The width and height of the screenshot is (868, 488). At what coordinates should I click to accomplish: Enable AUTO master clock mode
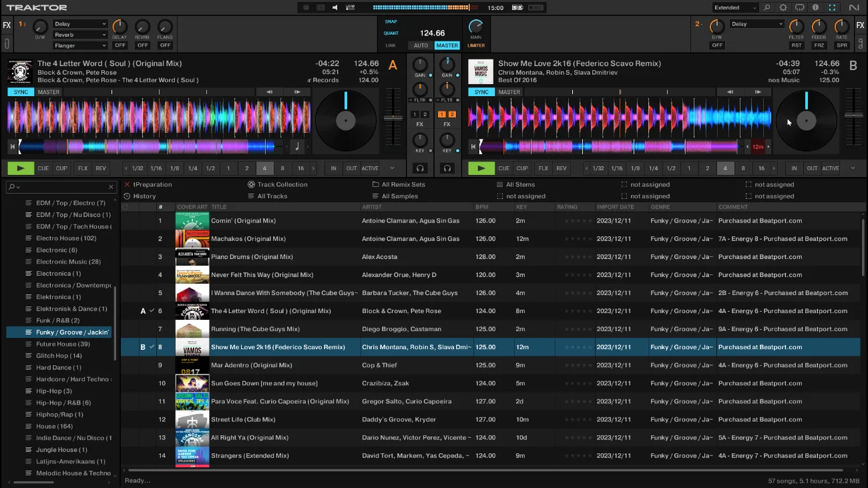421,45
